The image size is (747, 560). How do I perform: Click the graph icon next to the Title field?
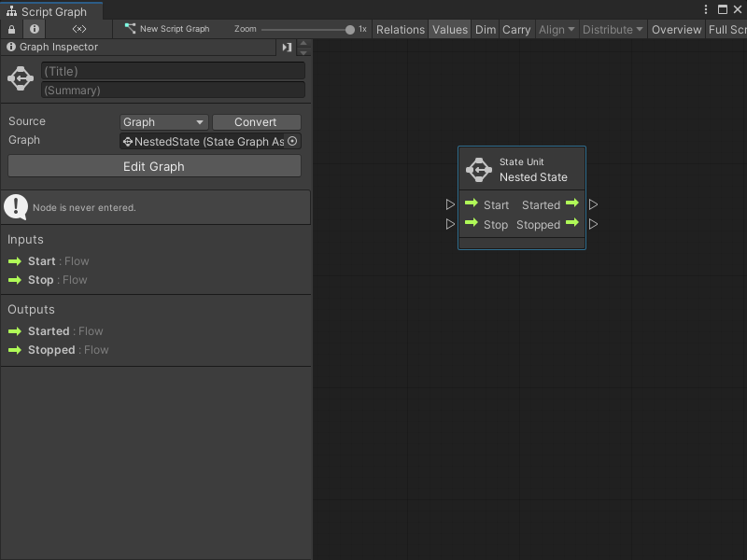pyautogui.click(x=20, y=78)
